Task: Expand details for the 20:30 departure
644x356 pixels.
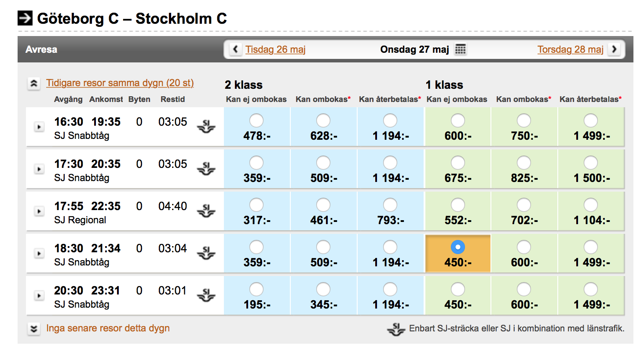Action: click(39, 295)
